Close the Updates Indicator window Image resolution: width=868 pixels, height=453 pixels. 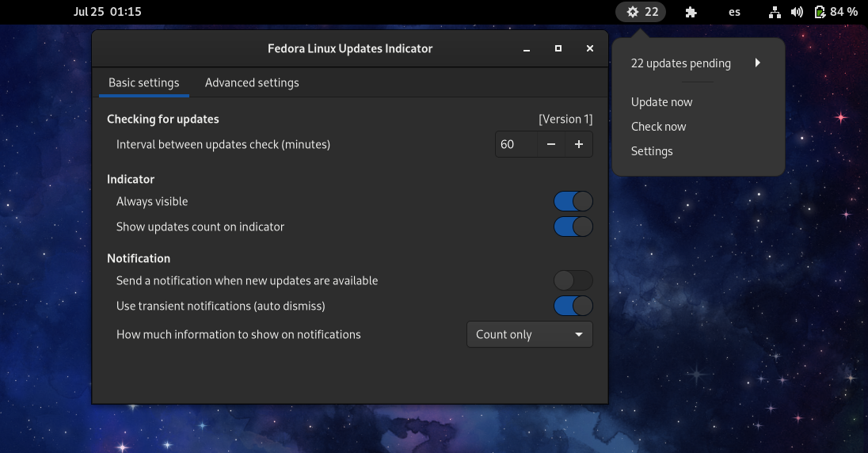click(x=589, y=49)
